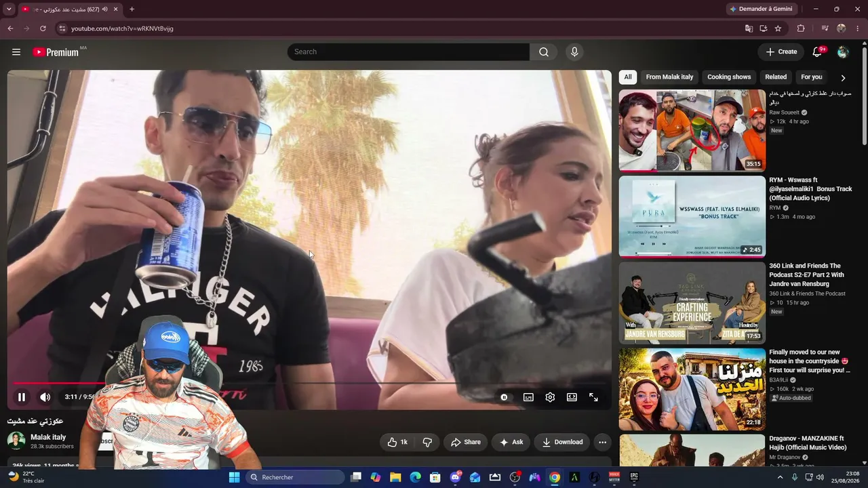Click the search magnifier button

[544, 52]
